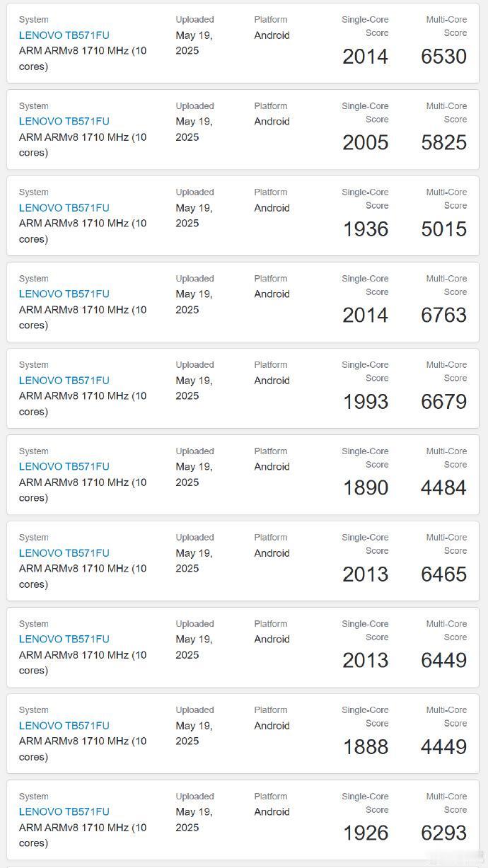Open LENOVO TB571FU result scoring 4484 multi-core
Screen dimensions: 488x868
[64, 467]
